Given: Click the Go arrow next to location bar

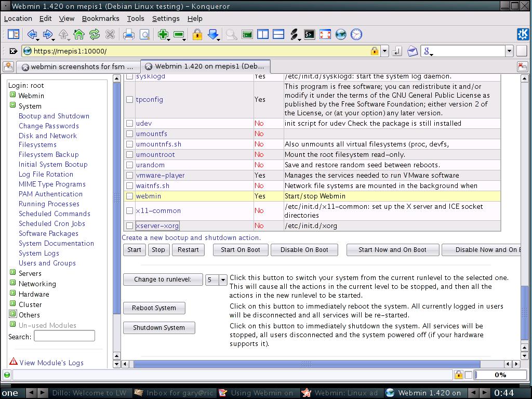Looking at the screenshot, I should point(396,51).
